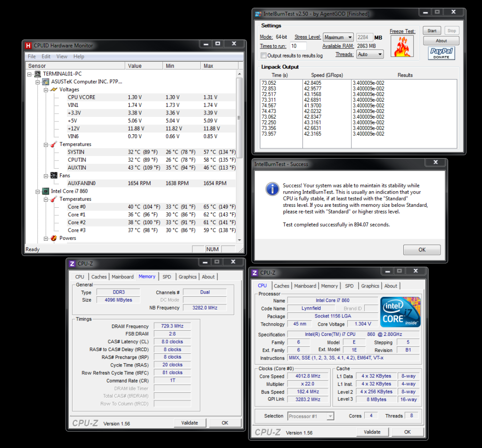Viewport: 482px width, 448px height.
Task: Click the About button in IntelBurnTest
Action: (x=441, y=41)
